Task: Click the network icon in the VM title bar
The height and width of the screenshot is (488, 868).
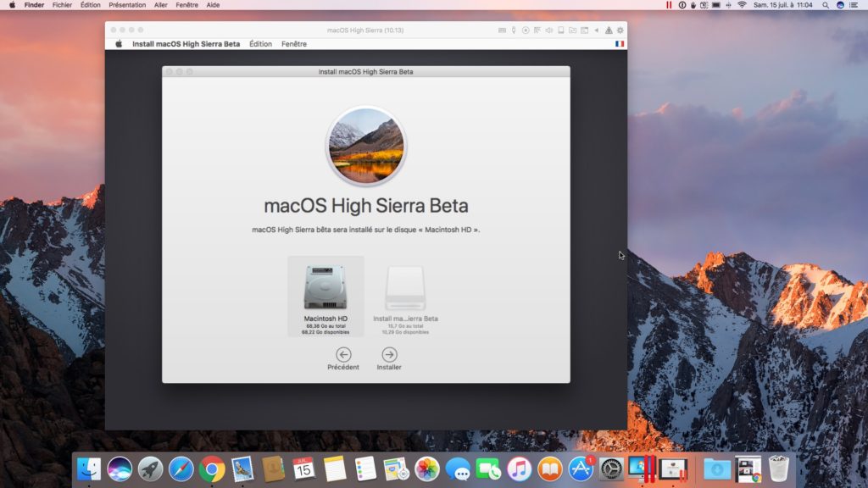Action: click(x=537, y=30)
